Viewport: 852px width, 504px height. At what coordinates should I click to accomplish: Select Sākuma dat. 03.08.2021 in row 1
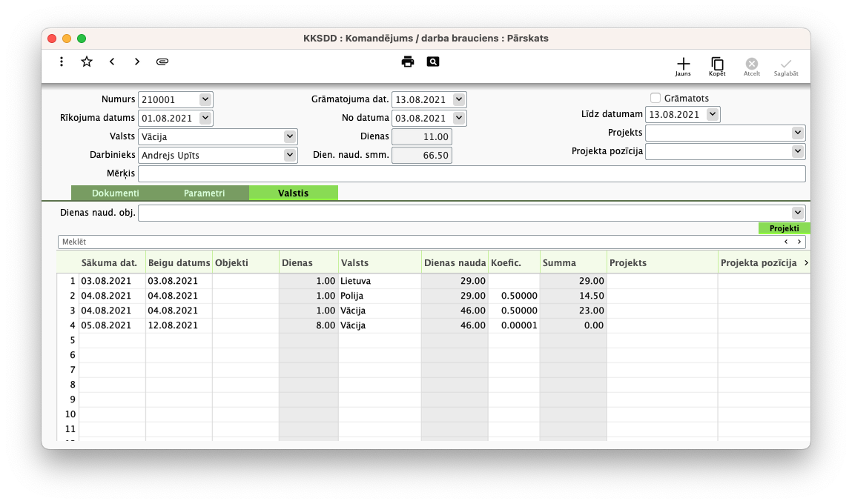coord(112,282)
